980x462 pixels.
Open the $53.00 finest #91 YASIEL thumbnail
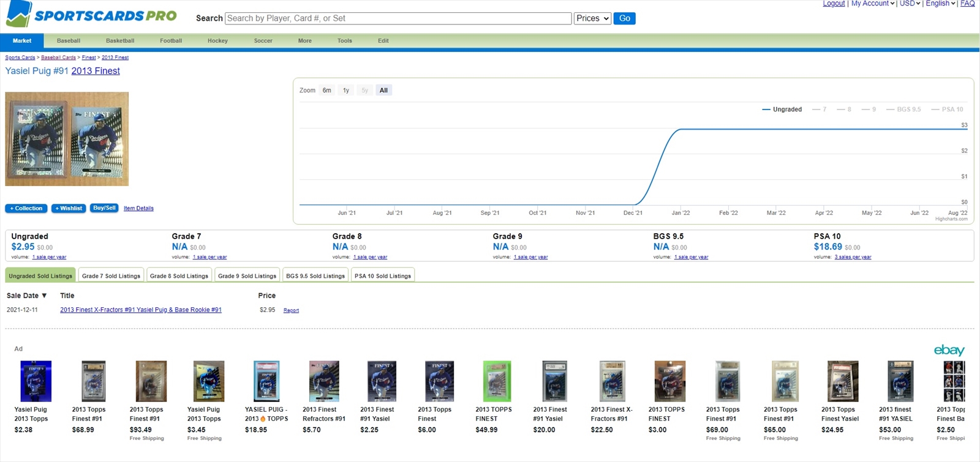click(900, 381)
